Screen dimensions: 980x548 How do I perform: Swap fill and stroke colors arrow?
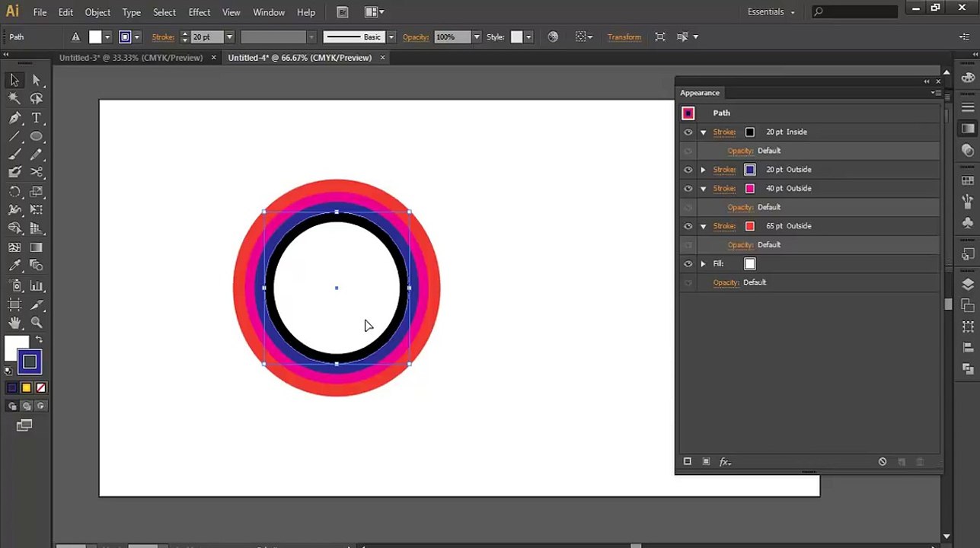click(x=39, y=339)
